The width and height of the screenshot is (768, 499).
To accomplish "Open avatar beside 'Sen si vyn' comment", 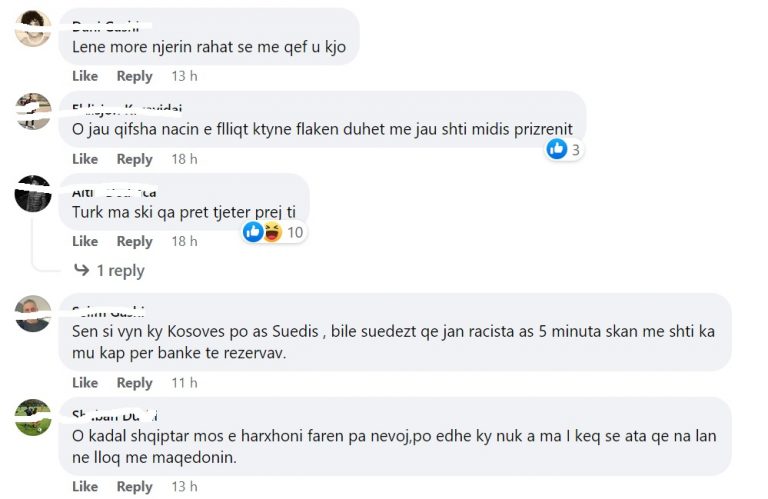I will (x=33, y=313).
